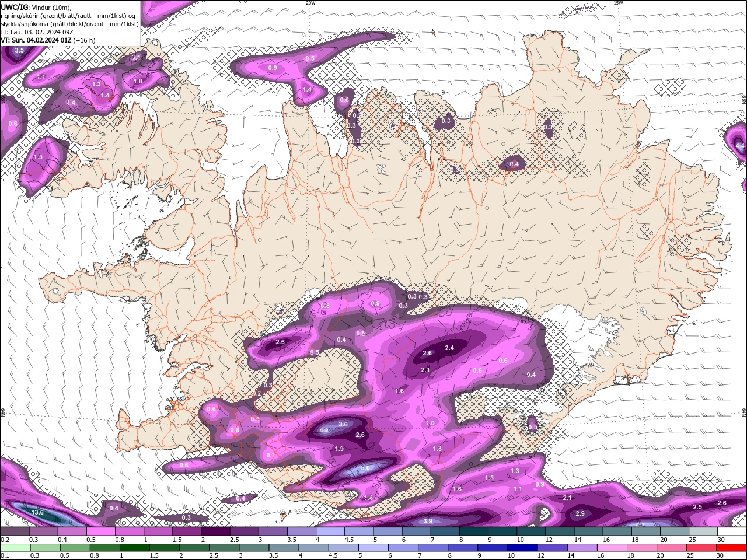Viewport: 747px width, 560px height.
Task: Click the 0.1 label on the rain scale
Action: tap(4, 555)
